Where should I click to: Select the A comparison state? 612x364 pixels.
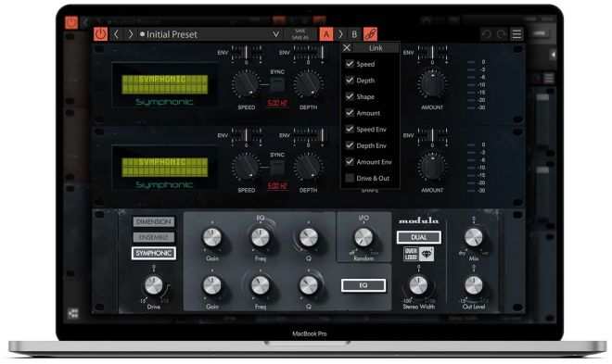pos(326,34)
